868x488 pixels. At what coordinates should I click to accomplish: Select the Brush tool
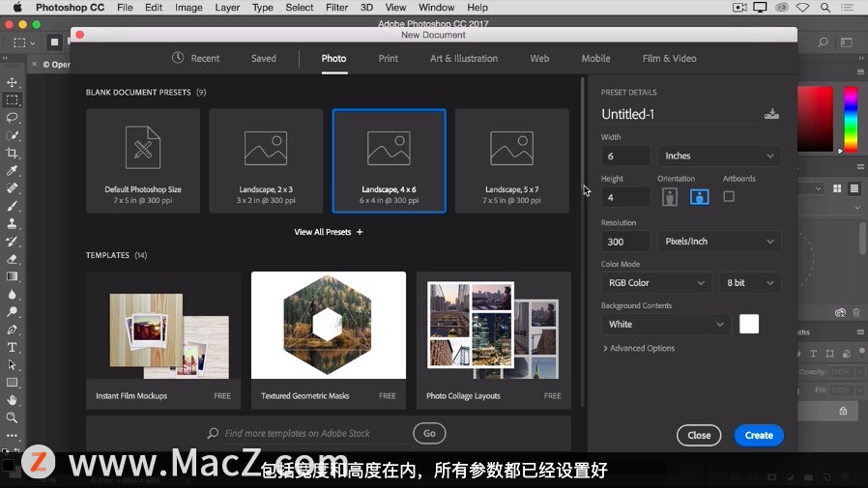[12, 206]
